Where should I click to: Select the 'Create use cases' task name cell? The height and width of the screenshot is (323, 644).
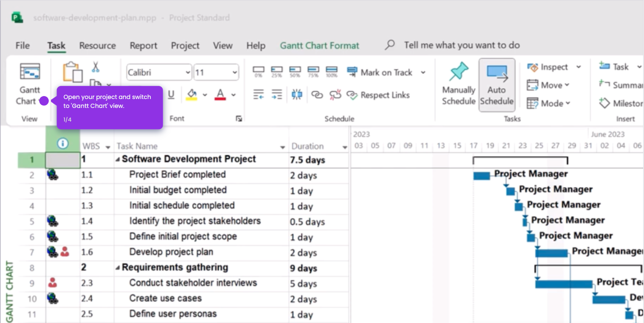tap(201, 298)
